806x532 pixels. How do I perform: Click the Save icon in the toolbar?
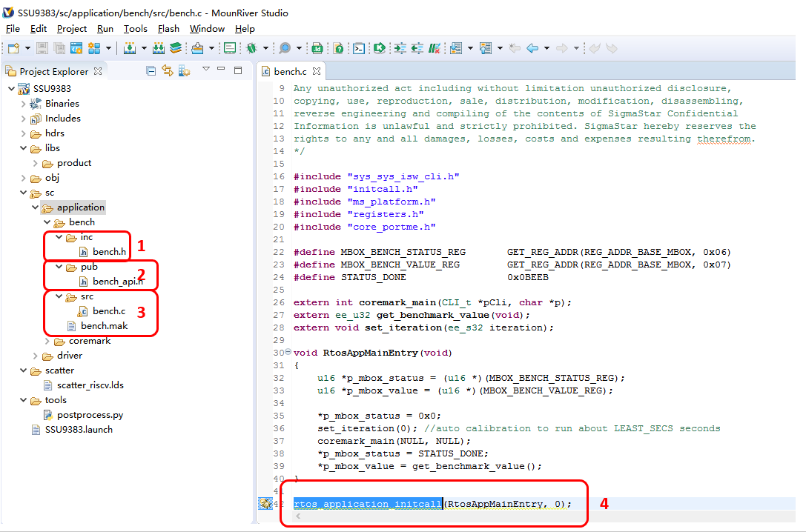click(42, 48)
